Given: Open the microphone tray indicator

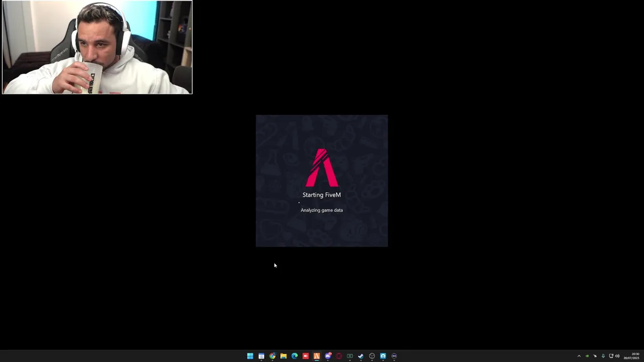Looking at the screenshot, I should point(603,356).
